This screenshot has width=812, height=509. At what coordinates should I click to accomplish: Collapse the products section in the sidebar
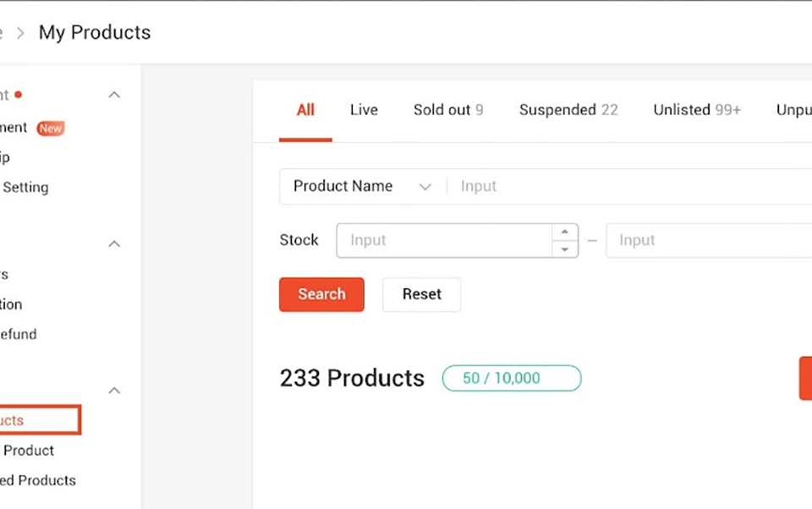tap(114, 390)
